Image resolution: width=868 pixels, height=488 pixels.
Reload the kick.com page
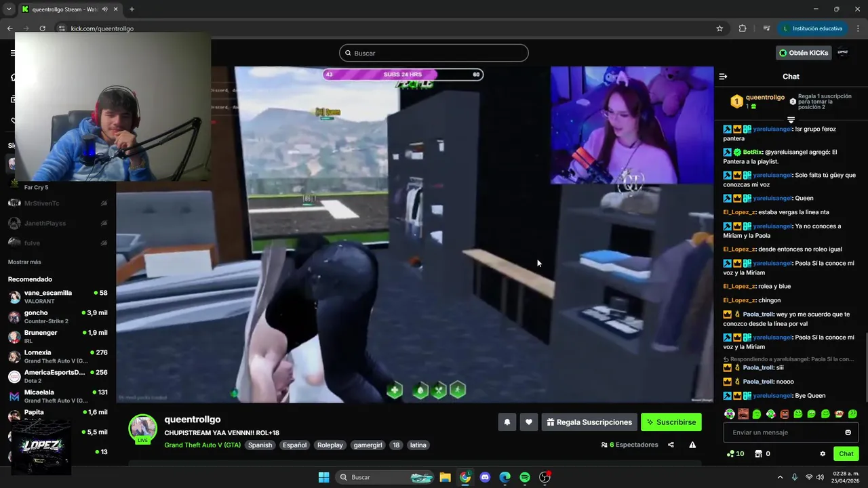click(42, 28)
